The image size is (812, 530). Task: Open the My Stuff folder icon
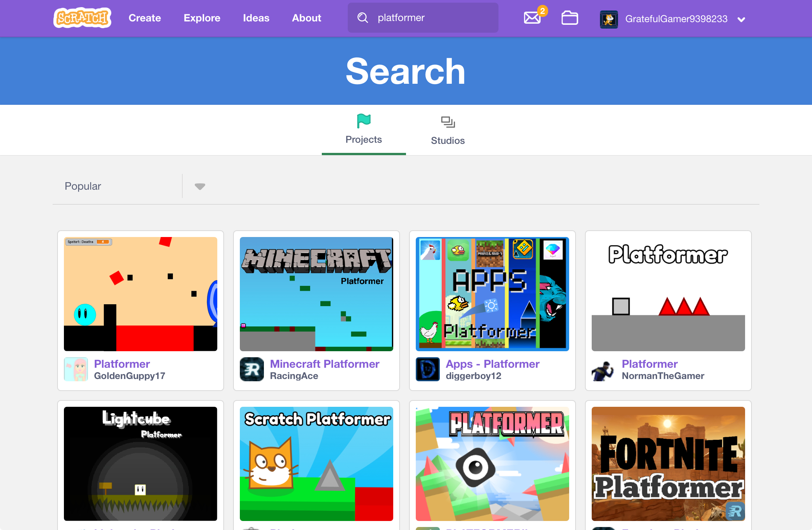point(570,18)
